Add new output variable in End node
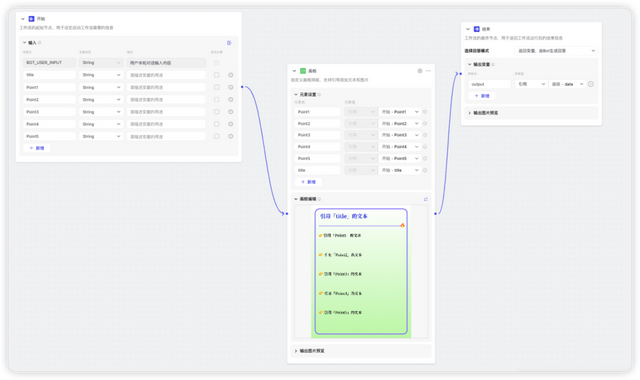Viewport: 640px width, 380px height. pos(482,96)
